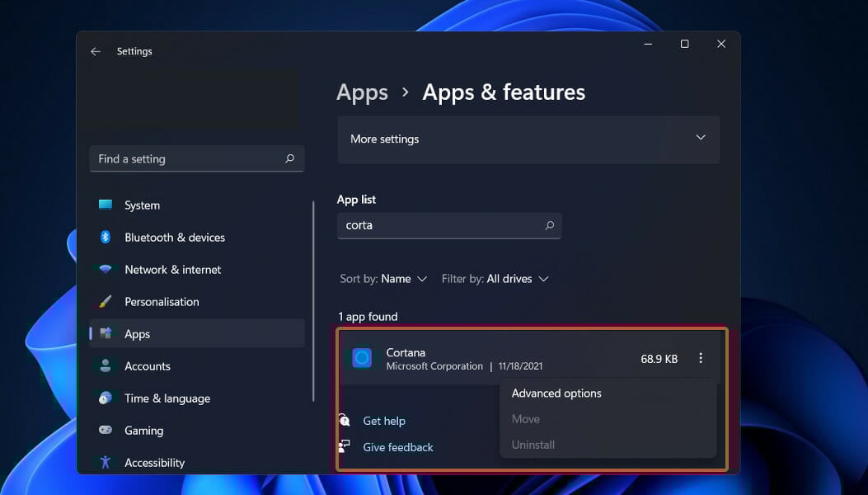The image size is (868, 495).
Task: Click the Apps breadcrumb link
Action: [362, 92]
